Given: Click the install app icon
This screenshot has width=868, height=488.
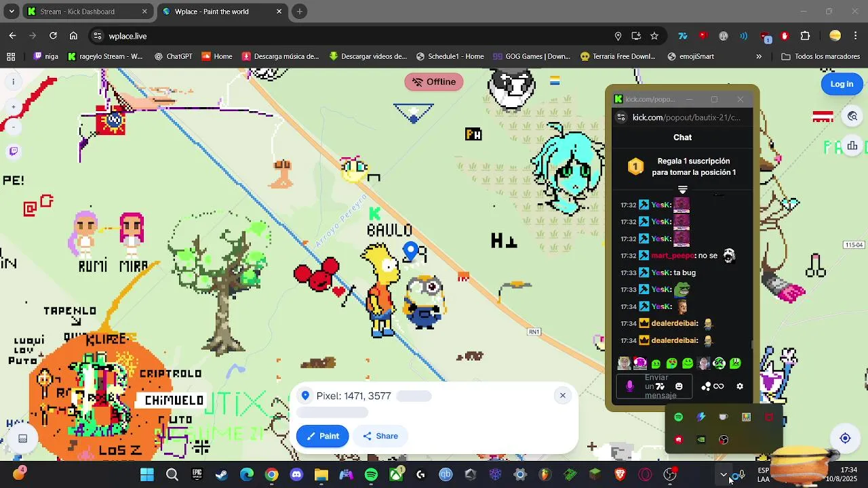Looking at the screenshot, I should pos(636,36).
